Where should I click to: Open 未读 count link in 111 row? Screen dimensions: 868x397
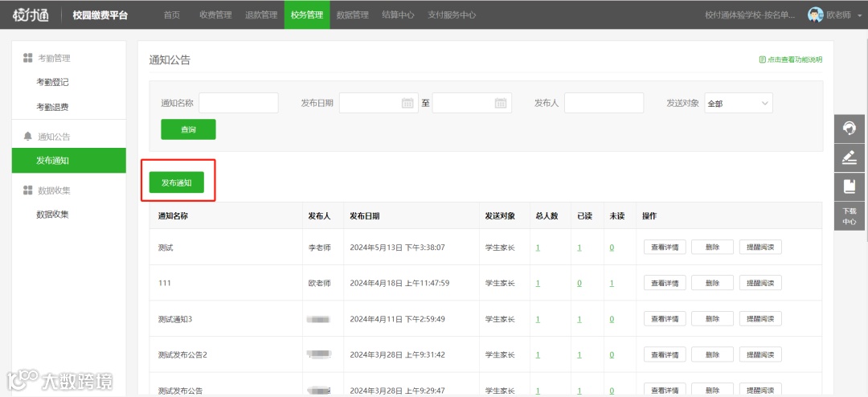click(x=612, y=283)
